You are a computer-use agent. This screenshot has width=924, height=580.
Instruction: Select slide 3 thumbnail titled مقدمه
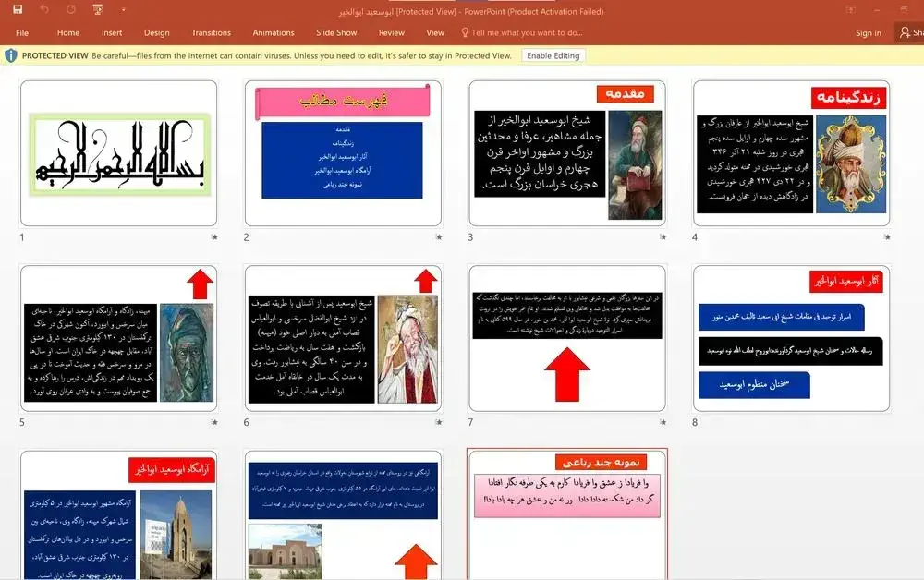click(566, 152)
